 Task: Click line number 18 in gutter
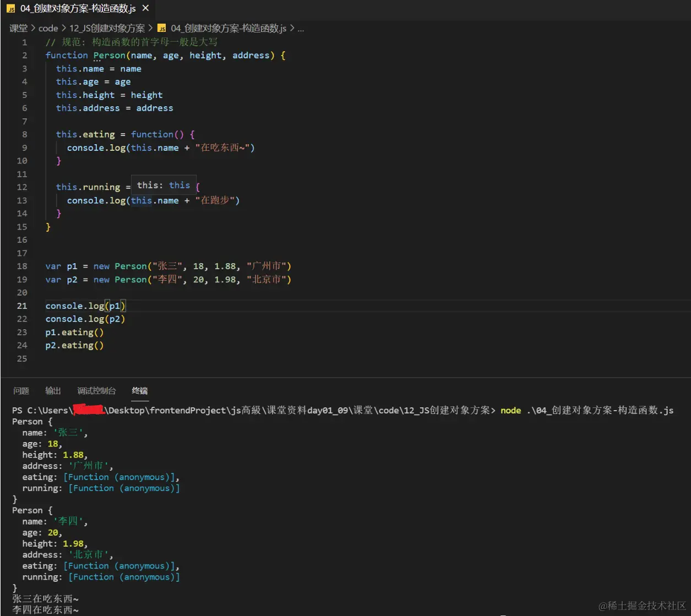click(x=22, y=266)
